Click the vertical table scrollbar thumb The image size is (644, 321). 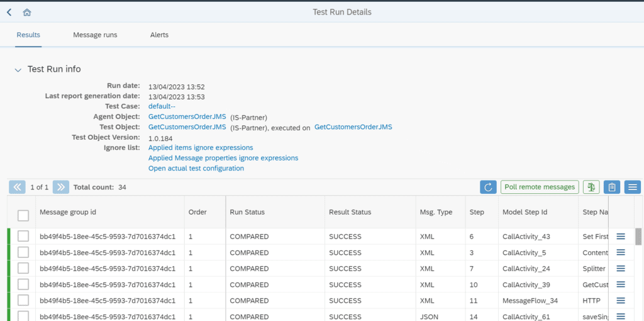pos(638,236)
